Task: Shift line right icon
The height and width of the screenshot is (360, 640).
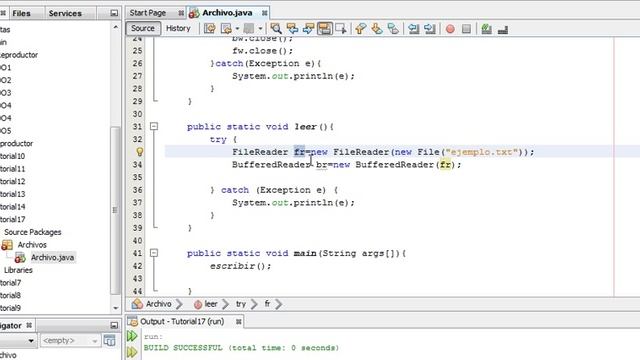Action: click(429, 29)
